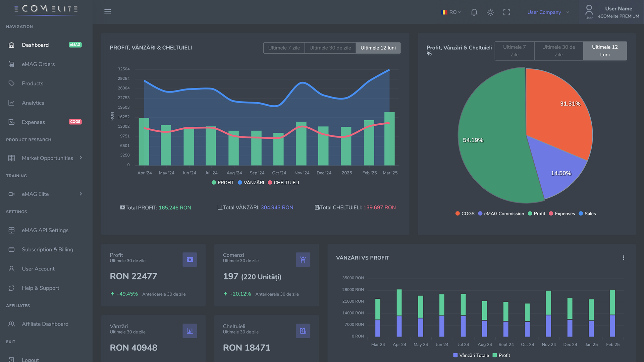The height and width of the screenshot is (362, 644).
Task: Click the Logout link
Action: click(30, 360)
